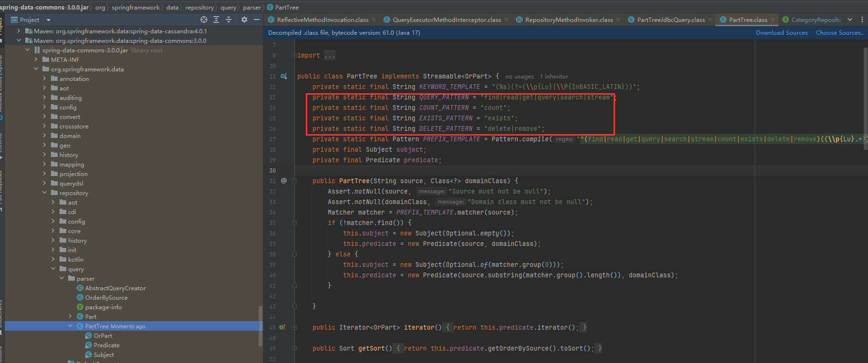The width and height of the screenshot is (868, 363).
Task: Select the querydsl folder icon
Action: click(54, 183)
